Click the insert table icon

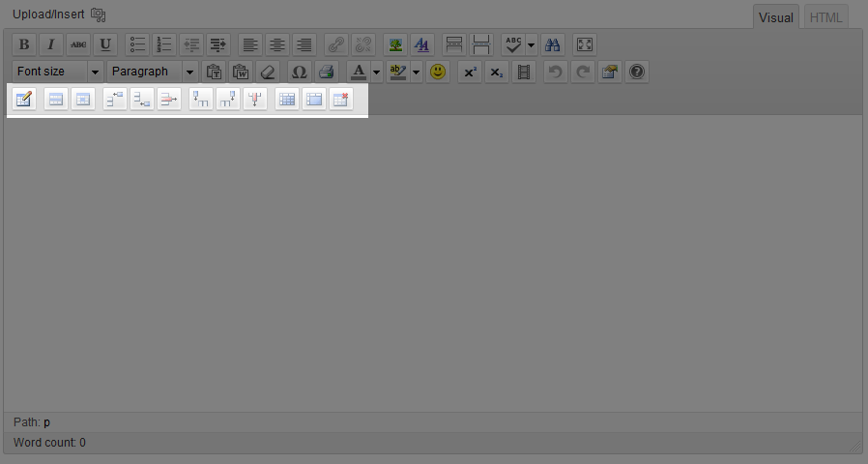24,99
